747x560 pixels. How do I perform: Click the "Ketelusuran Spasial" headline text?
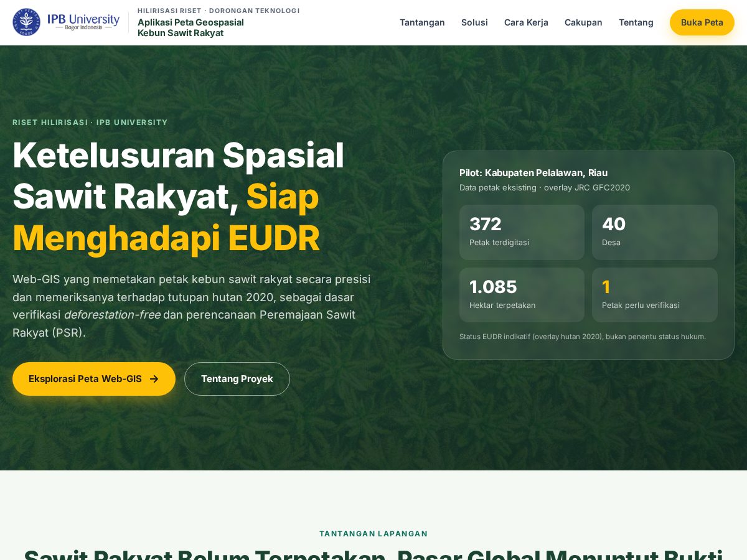[x=179, y=155]
